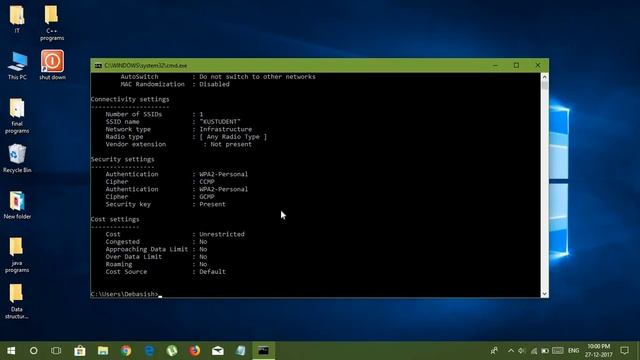Viewport: 640px width, 360px height.
Task: Click the "Cost settings" heading
Action: pos(115,219)
